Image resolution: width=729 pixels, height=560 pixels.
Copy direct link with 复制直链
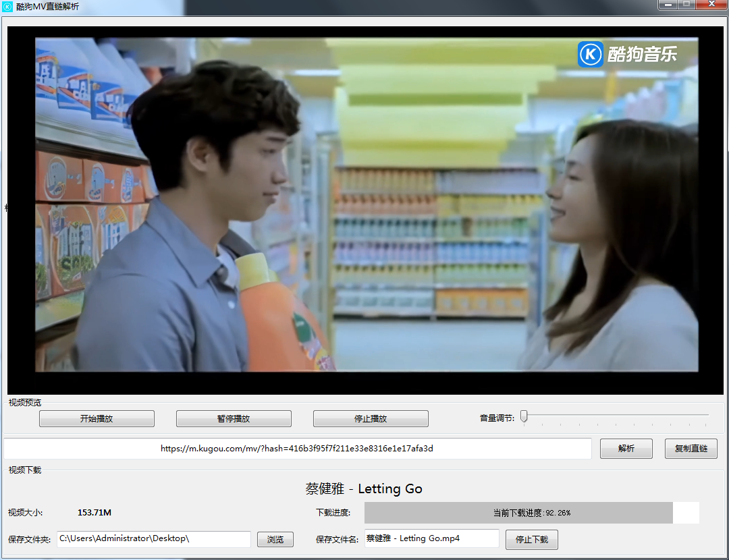pos(691,449)
